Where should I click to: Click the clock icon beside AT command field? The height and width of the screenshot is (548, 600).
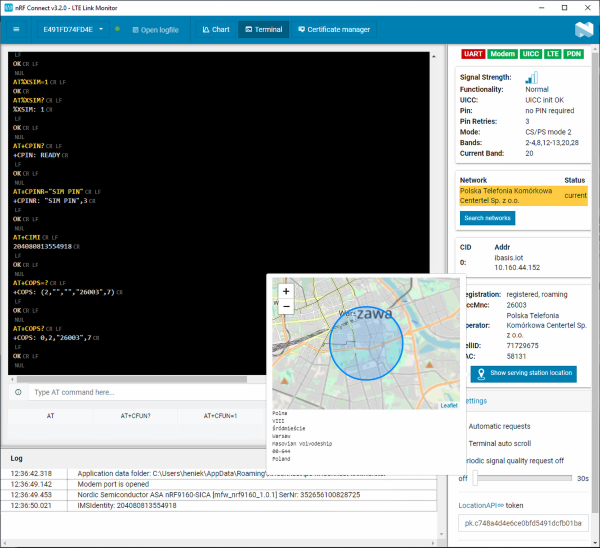[18, 392]
